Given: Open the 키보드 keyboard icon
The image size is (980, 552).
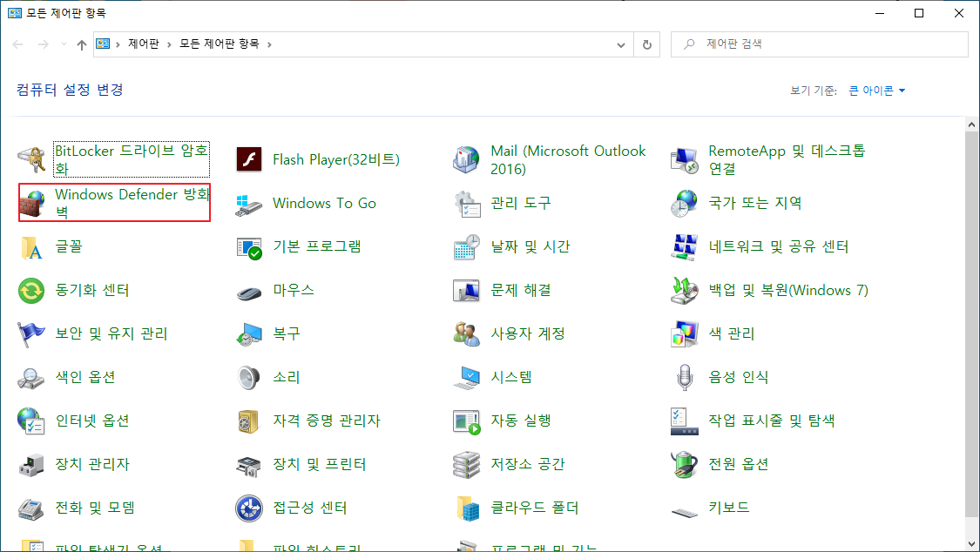Looking at the screenshot, I should point(685,512).
